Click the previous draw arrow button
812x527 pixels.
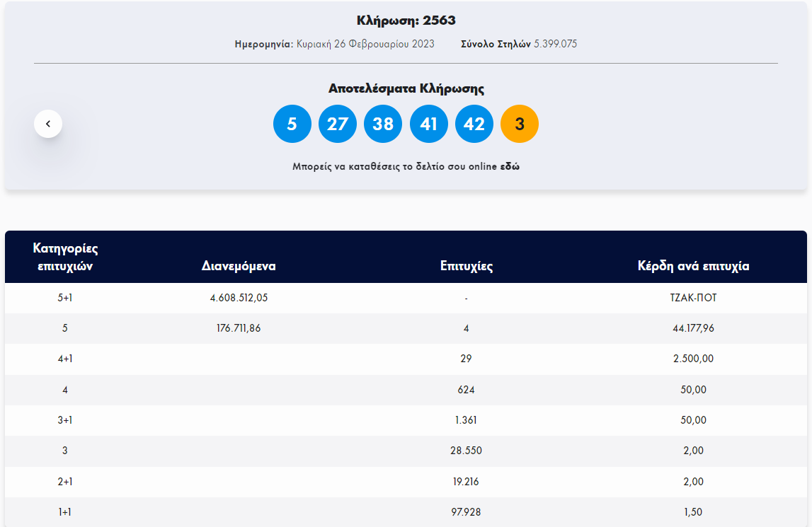click(48, 124)
